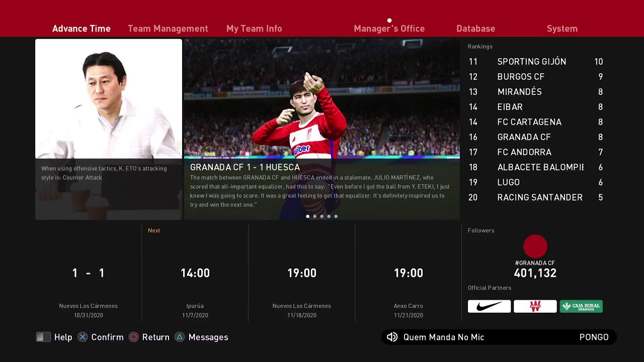The image size is (644, 362).
Task: Select the 1 - 1 result at Nuevos Los Cármenes
Action: pyautogui.click(x=89, y=273)
